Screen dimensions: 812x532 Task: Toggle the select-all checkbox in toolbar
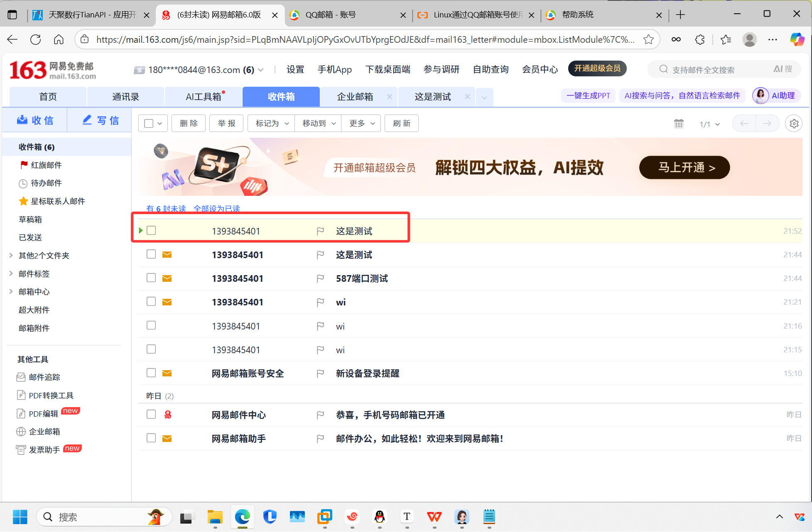pyautogui.click(x=149, y=124)
